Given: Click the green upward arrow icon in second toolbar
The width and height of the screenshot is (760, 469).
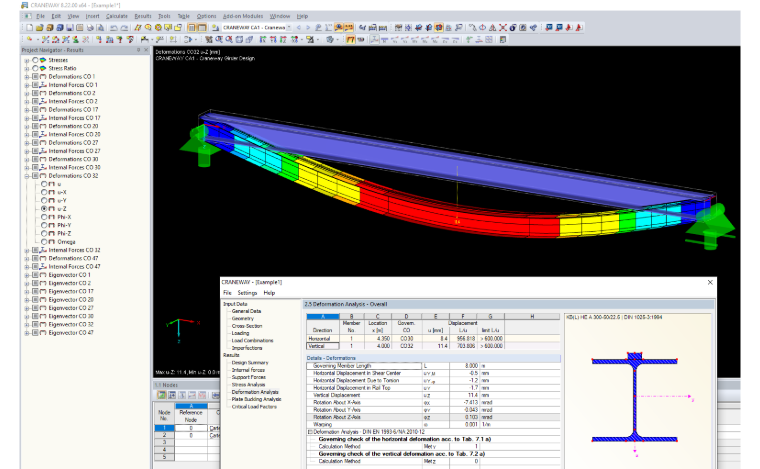Looking at the screenshot, I should (x=469, y=40).
